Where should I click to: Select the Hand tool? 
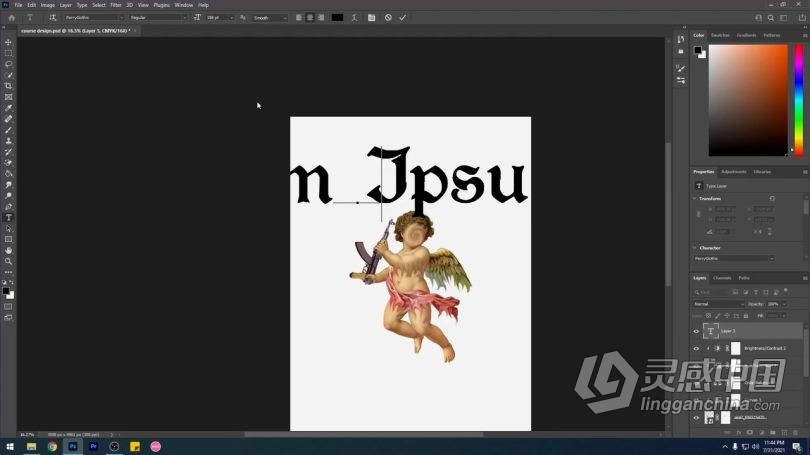[8, 250]
